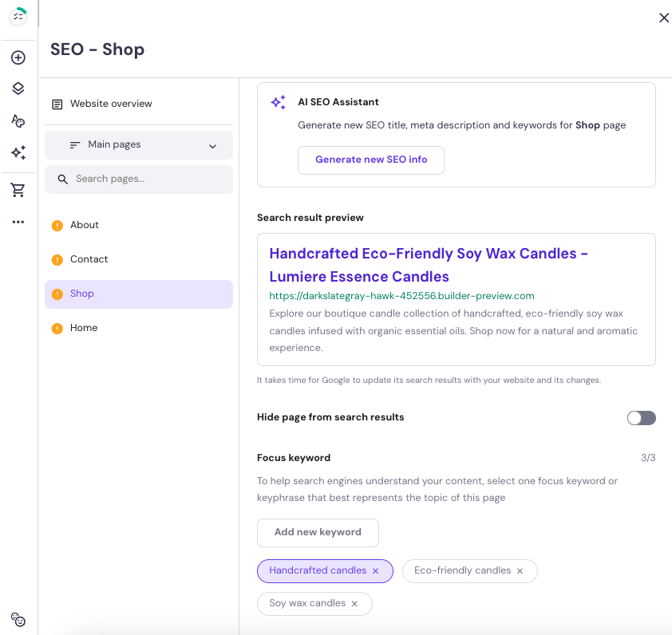
Task: Select the Layers stack icon in the sidebar
Action: tap(18, 88)
